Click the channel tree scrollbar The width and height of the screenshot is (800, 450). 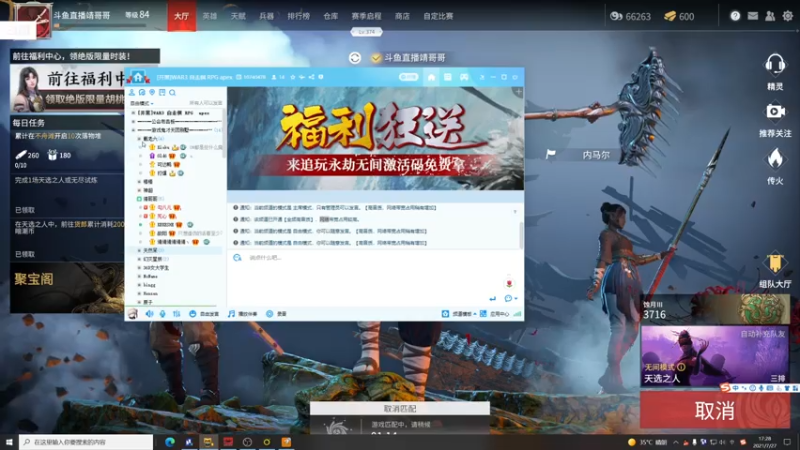pyautogui.click(x=224, y=135)
